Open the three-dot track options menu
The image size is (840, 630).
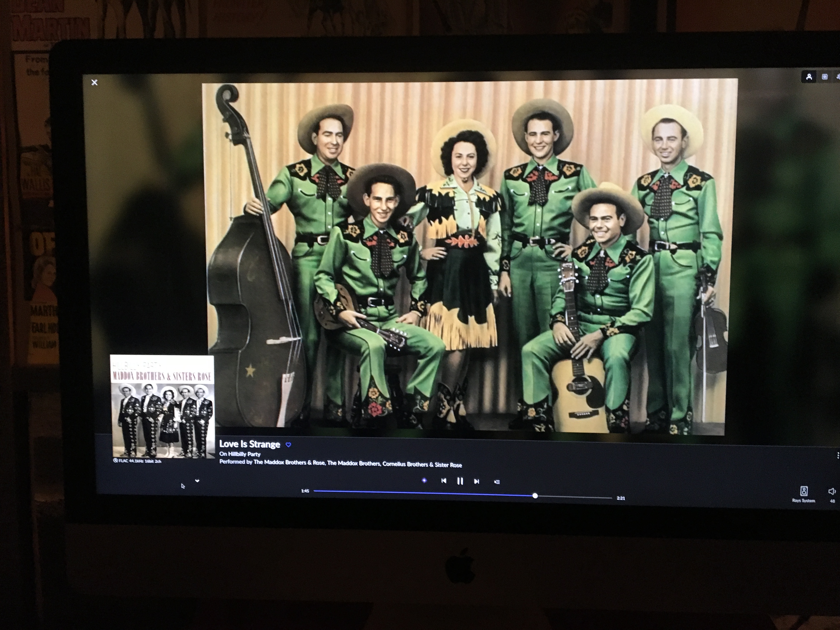click(838, 455)
